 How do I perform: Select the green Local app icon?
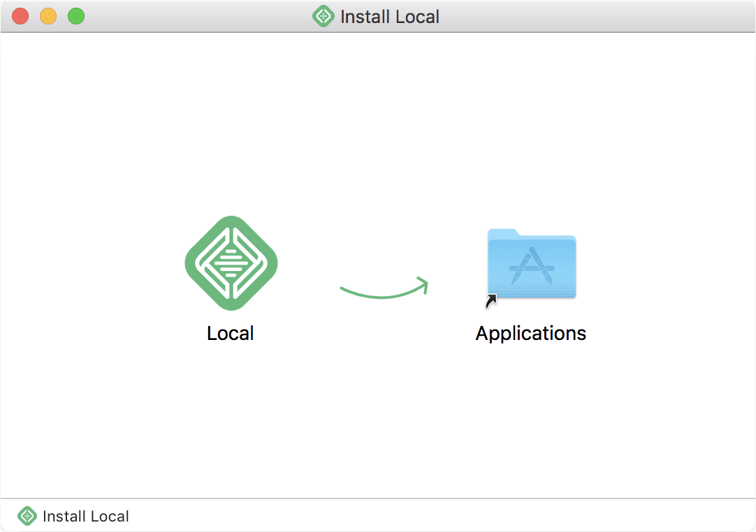click(231, 263)
